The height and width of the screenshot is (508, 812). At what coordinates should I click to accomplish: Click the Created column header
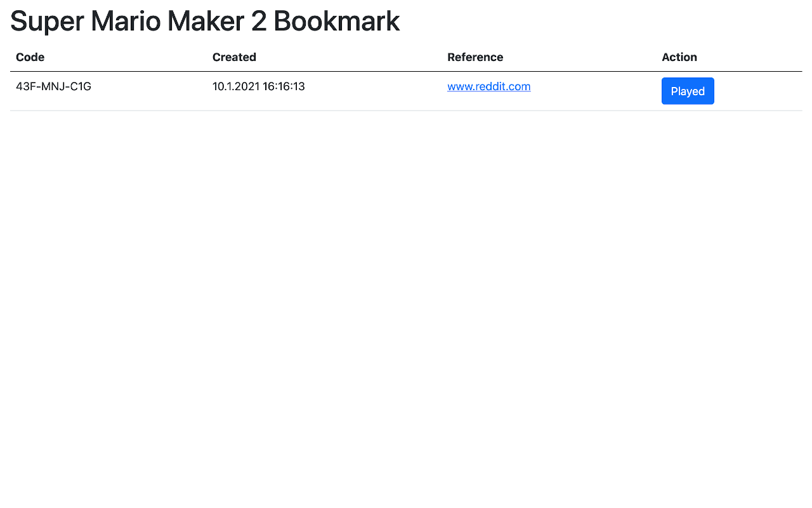pyautogui.click(x=234, y=57)
